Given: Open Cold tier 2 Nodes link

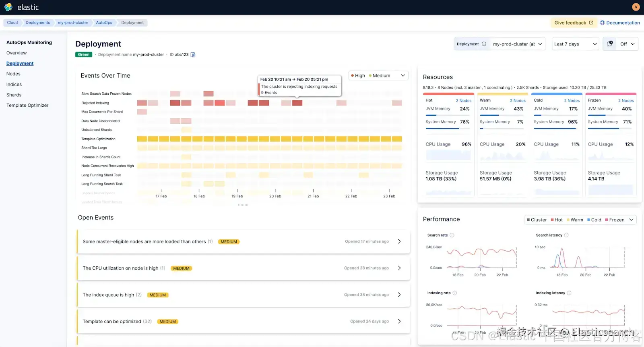Looking at the screenshot, I should [572, 101].
